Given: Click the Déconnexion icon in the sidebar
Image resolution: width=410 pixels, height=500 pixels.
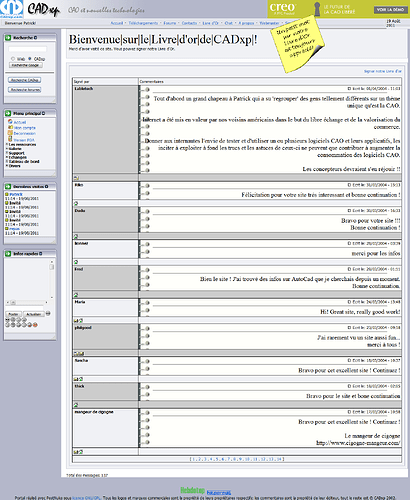Looking at the screenshot, I should (x=10, y=133).
